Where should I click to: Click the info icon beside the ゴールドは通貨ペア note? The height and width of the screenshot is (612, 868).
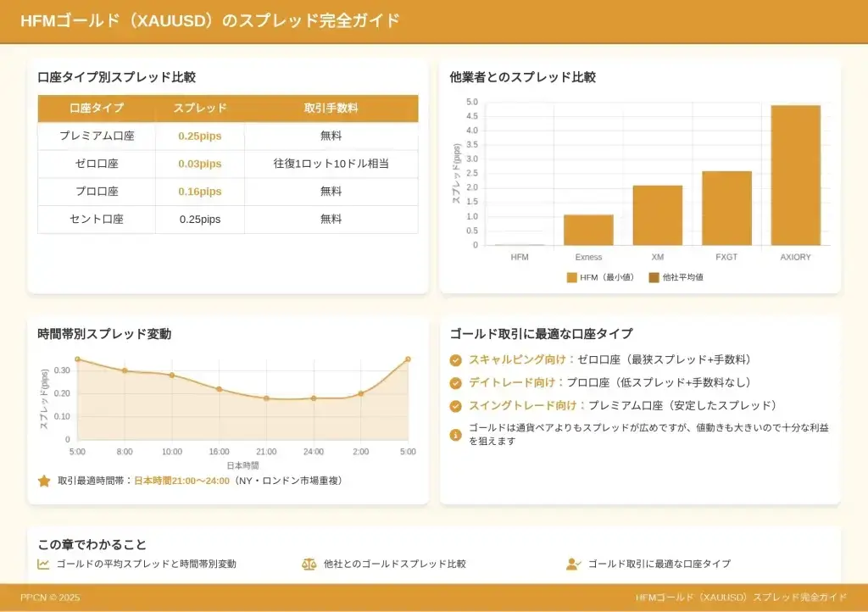coord(456,435)
